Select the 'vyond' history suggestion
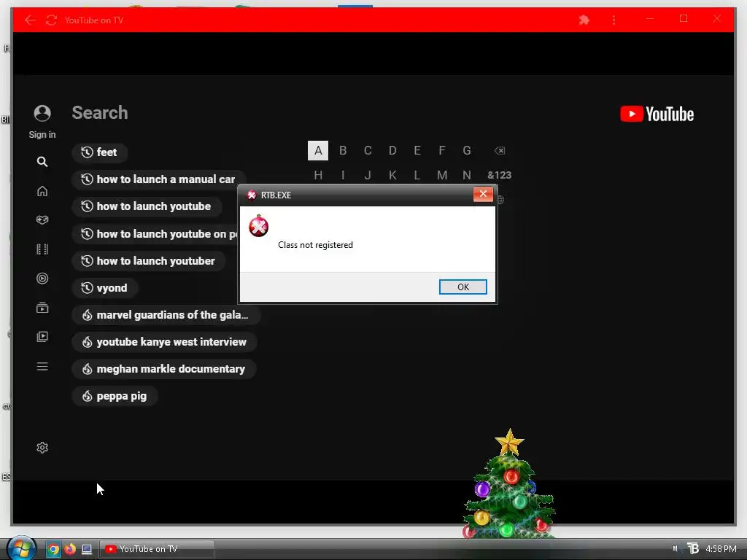The height and width of the screenshot is (560, 747). tap(105, 288)
